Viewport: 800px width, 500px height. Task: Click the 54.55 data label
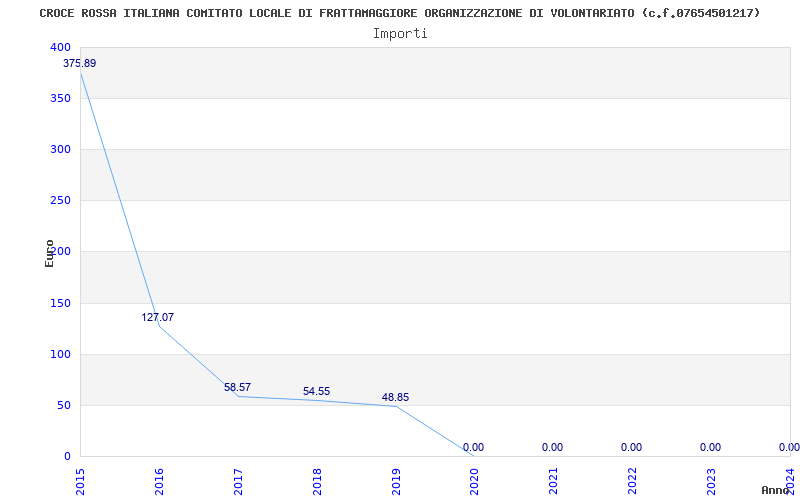click(316, 391)
